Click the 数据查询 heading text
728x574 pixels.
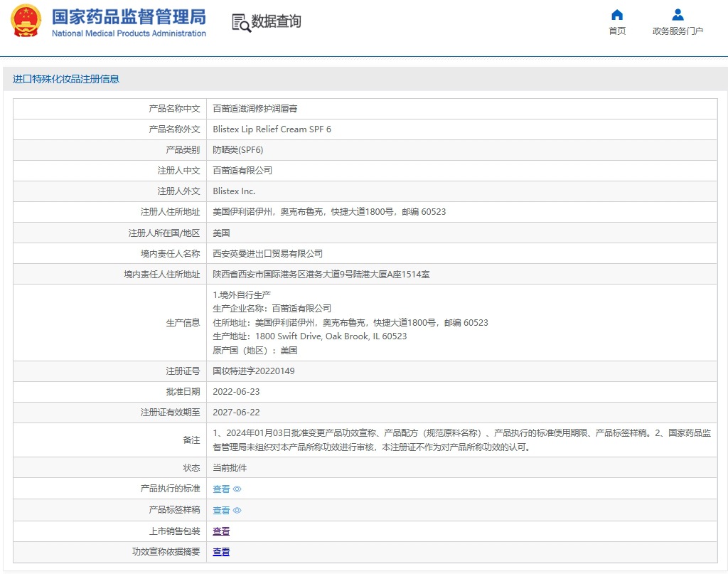pos(277,22)
